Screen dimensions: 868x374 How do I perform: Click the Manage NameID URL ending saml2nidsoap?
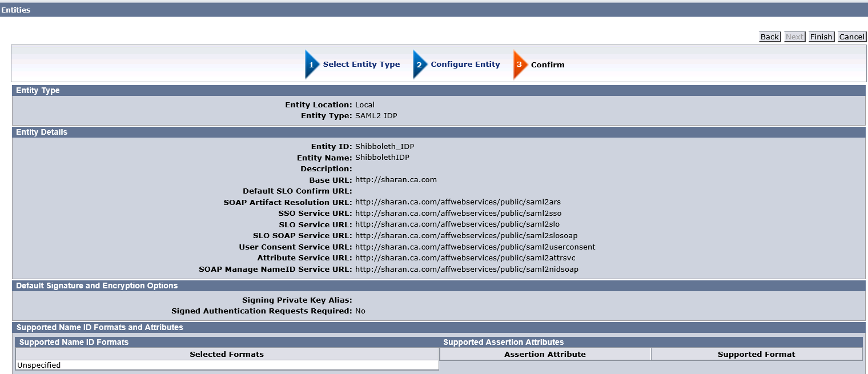tap(467, 270)
